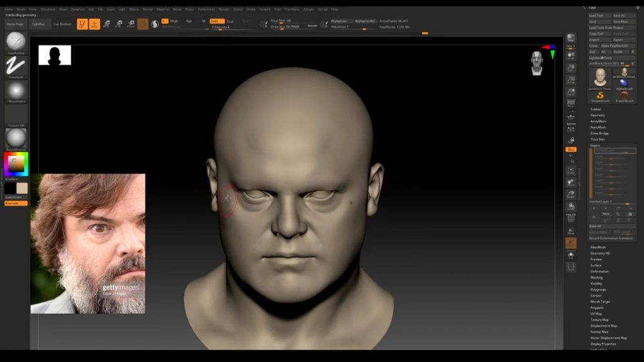Viewport: 644px width, 362px height.
Task: Select the ClayBuildup brush thumbnail
Action: (16, 42)
